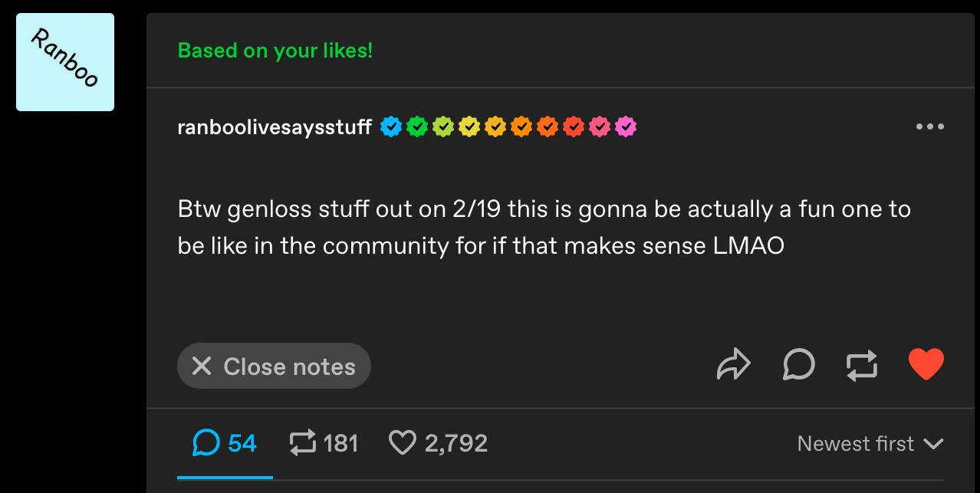980x493 pixels.
Task: Open the ranboolivesaysstuff blog link
Action: 274,127
